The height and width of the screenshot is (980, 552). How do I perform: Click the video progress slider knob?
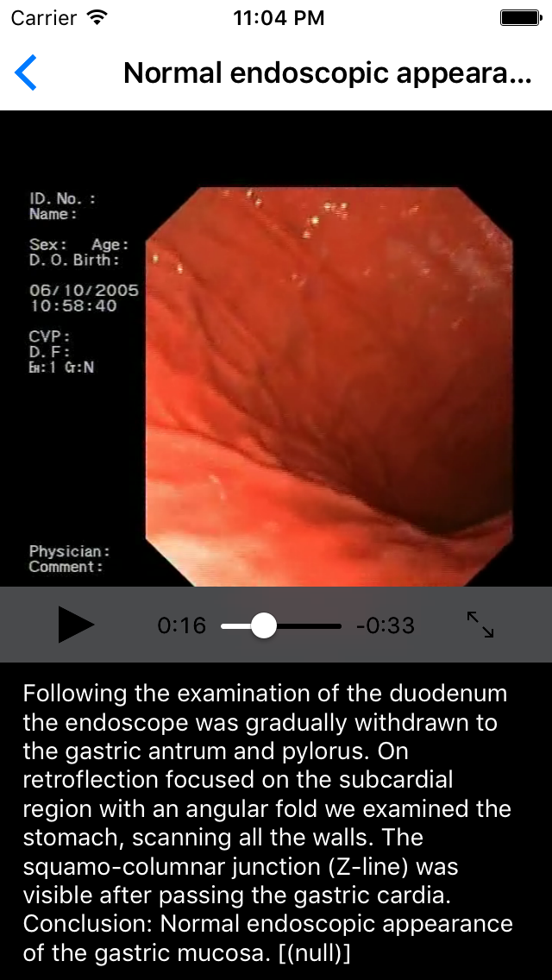pos(264,625)
